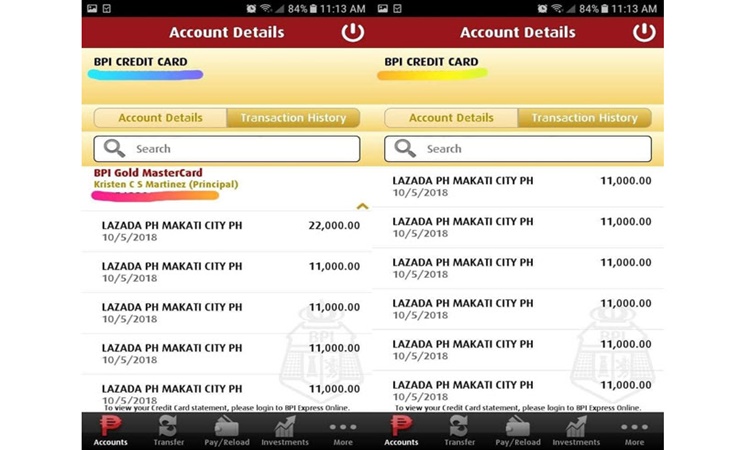Open Accounts icon in right screen's bottom bar

tap(401, 430)
